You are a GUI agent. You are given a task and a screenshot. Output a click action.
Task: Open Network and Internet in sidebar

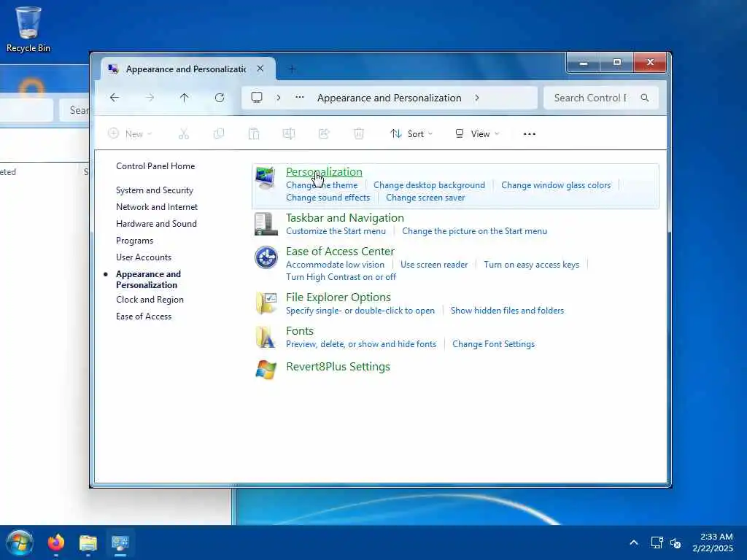pos(157,206)
